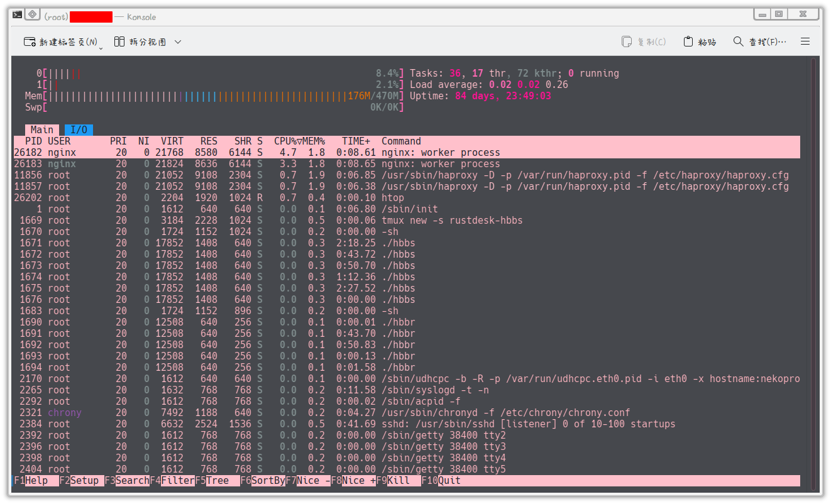Select the sshd listener process row
831x504 pixels.
click(x=407, y=424)
